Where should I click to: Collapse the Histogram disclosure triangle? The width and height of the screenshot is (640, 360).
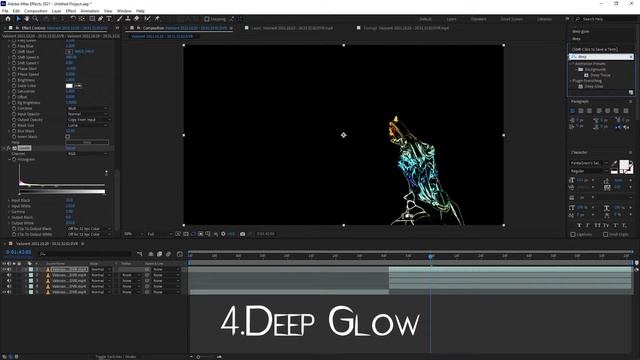(9, 160)
